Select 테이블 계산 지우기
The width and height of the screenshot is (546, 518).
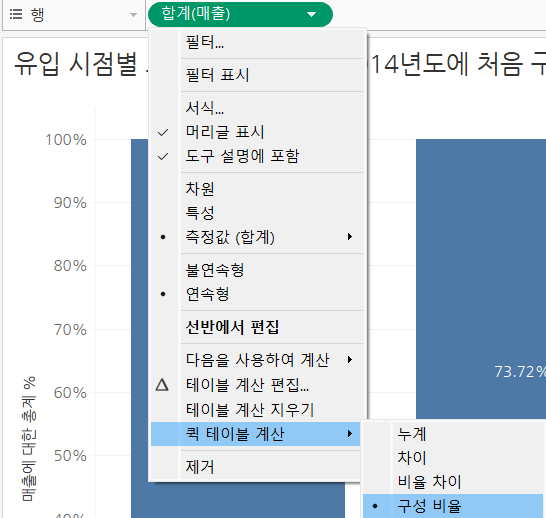coord(256,409)
